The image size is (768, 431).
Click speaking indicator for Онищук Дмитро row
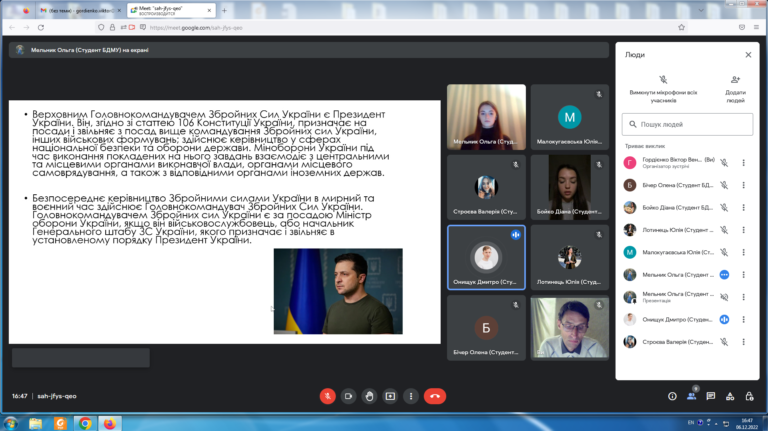pyautogui.click(x=724, y=319)
